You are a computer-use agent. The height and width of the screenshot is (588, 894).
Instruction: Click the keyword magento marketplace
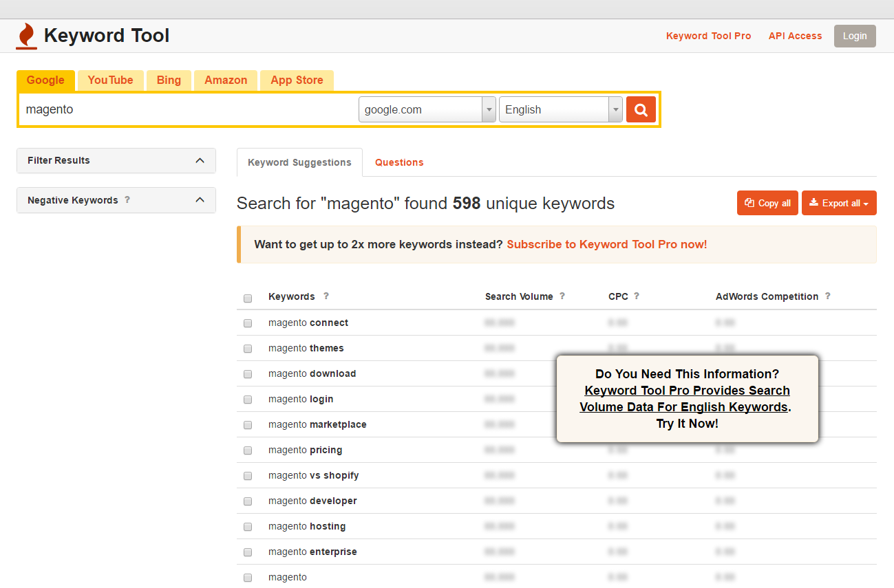[317, 424]
